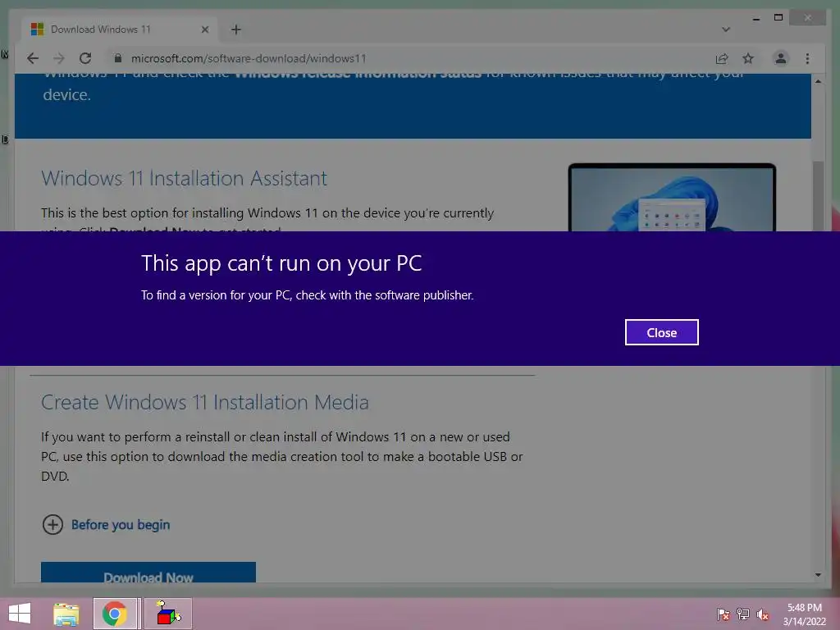Minimize the Chrome window
This screenshot has width=840, height=630.
click(x=756, y=18)
